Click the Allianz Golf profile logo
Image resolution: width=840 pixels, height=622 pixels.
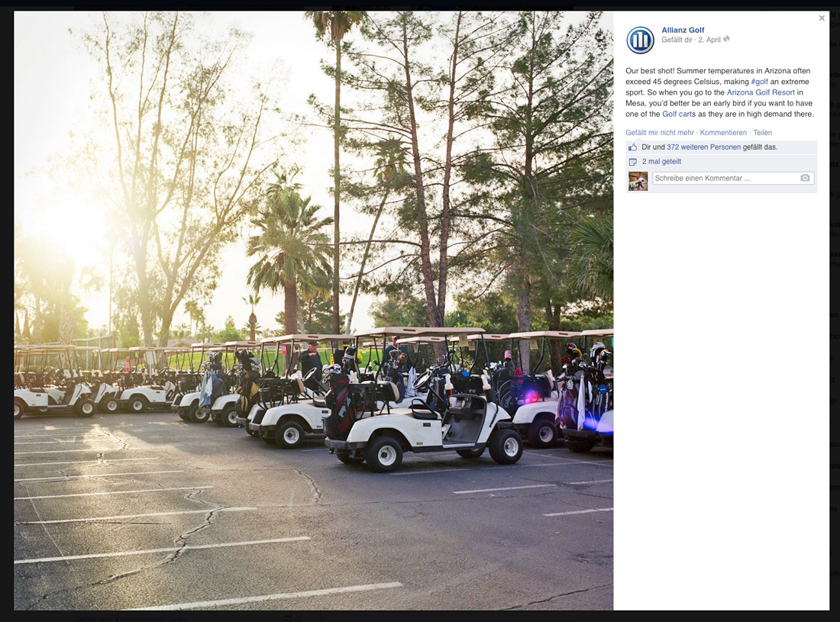(640, 40)
